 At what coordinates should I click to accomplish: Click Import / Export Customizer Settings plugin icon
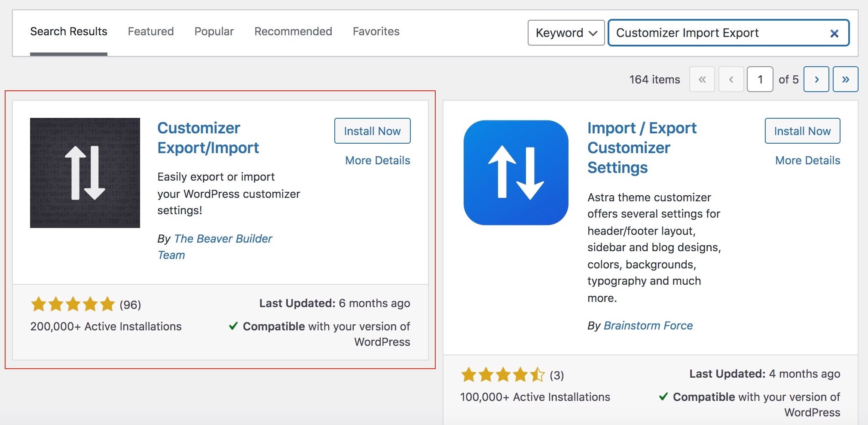pyautogui.click(x=516, y=172)
